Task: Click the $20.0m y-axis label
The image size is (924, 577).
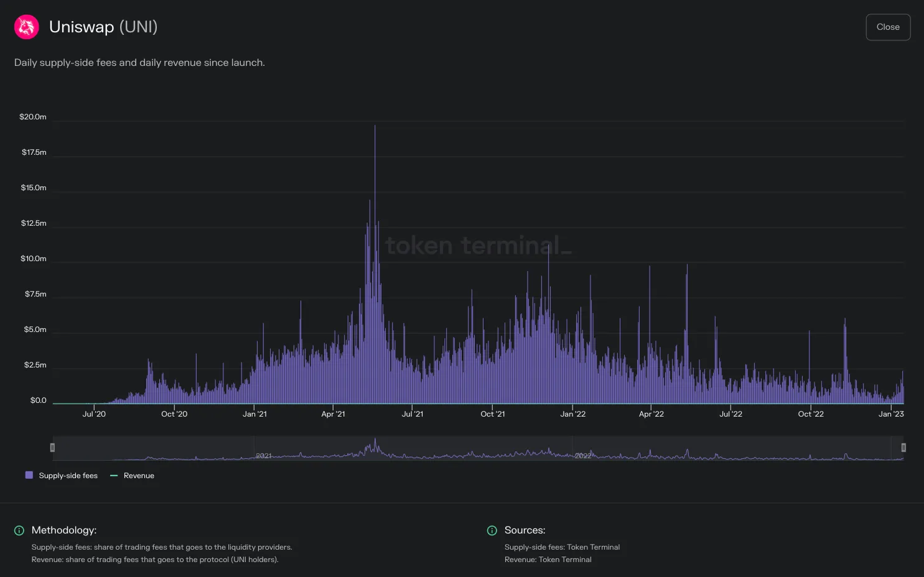Action: coord(33,117)
